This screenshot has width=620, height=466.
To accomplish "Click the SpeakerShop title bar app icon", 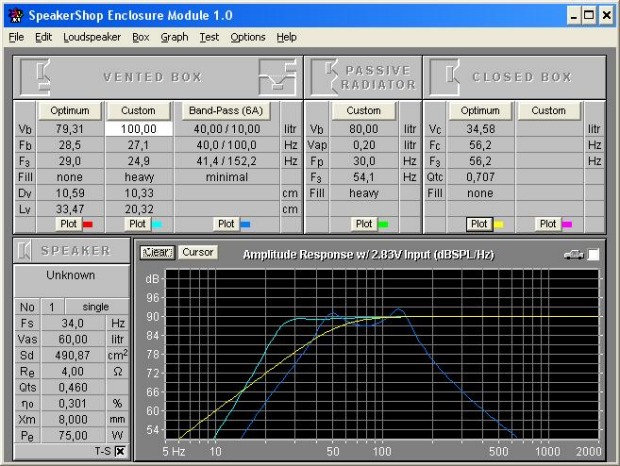I will coord(16,15).
